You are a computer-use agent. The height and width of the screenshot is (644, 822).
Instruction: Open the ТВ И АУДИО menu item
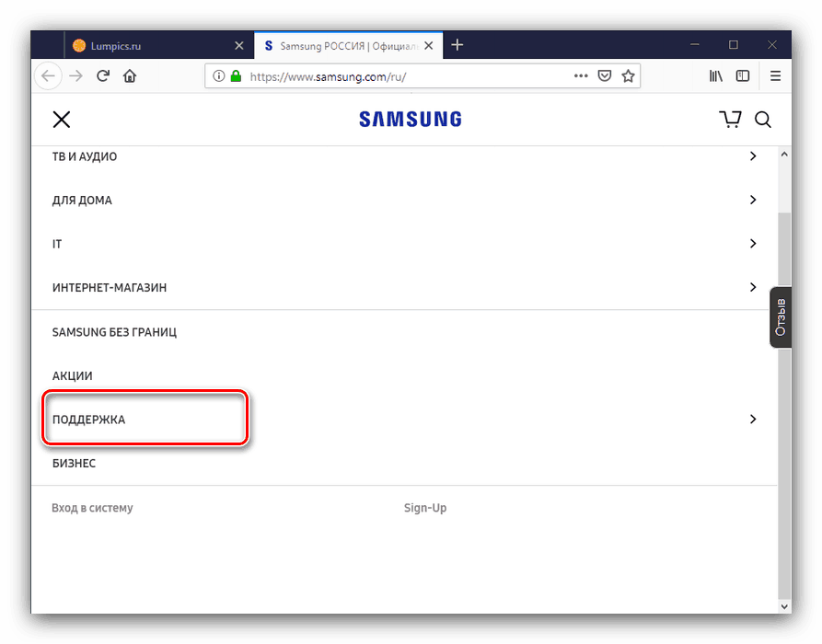(x=85, y=156)
